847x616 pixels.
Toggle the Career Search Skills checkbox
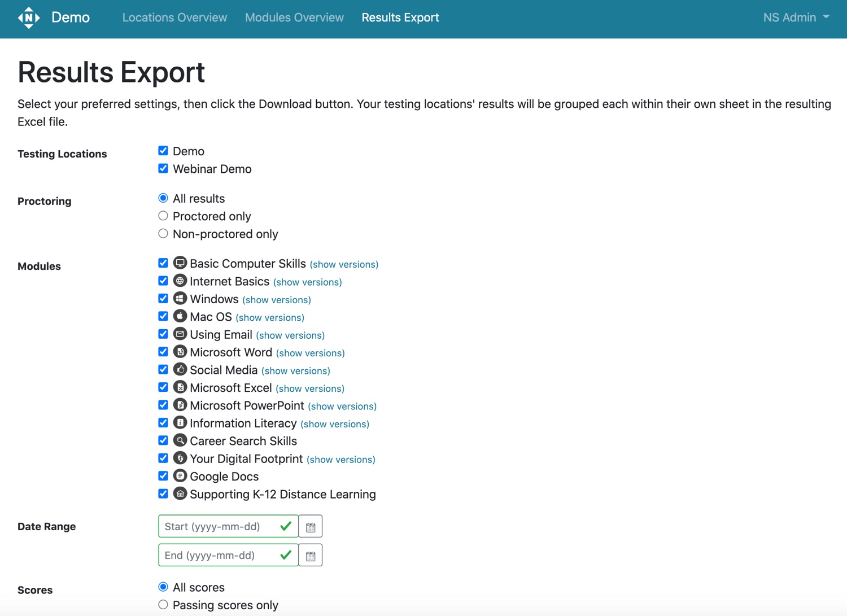click(163, 440)
